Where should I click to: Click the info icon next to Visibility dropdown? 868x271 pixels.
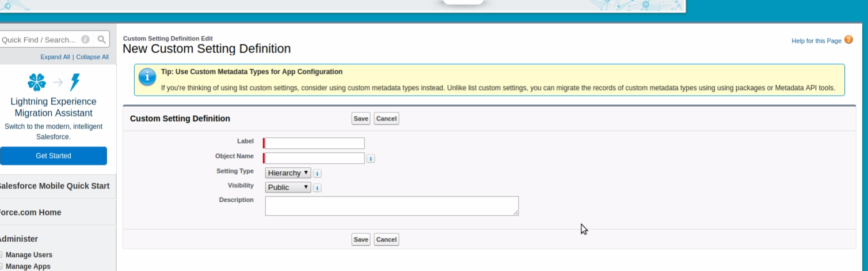[317, 187]
